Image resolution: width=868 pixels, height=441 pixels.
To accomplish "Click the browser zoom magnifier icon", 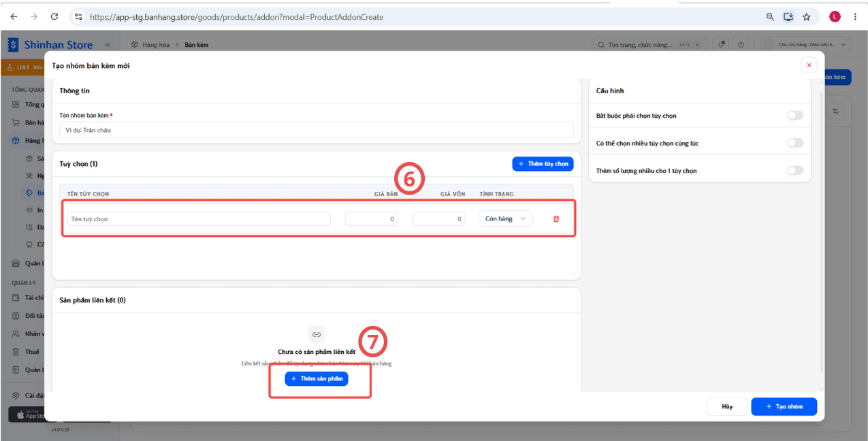I will [x=770, y=17].
